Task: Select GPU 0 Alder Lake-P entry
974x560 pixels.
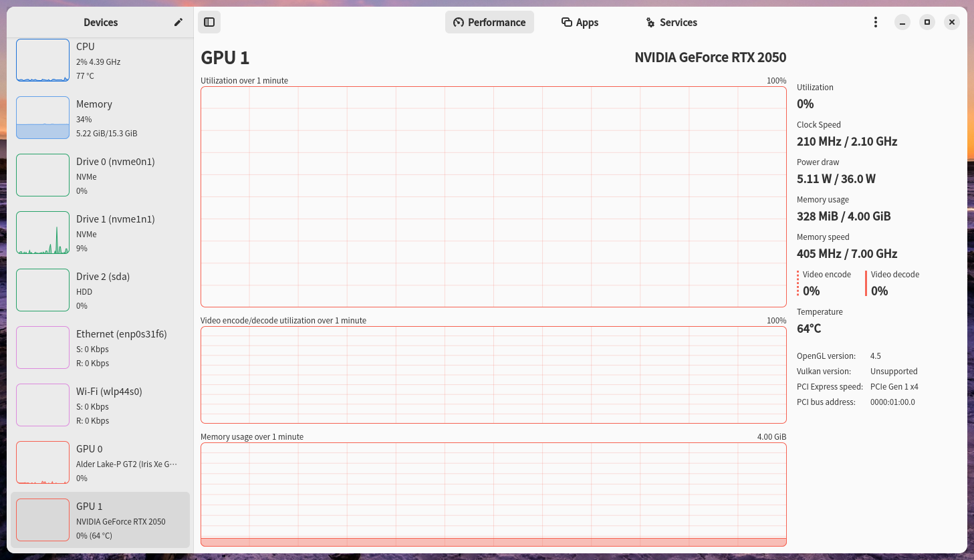Action: [100, 462]
